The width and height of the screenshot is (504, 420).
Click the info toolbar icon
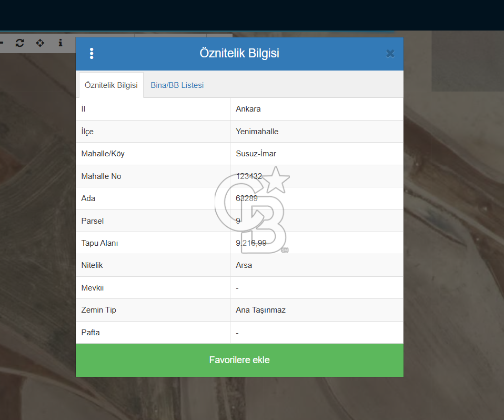[61, 43]
